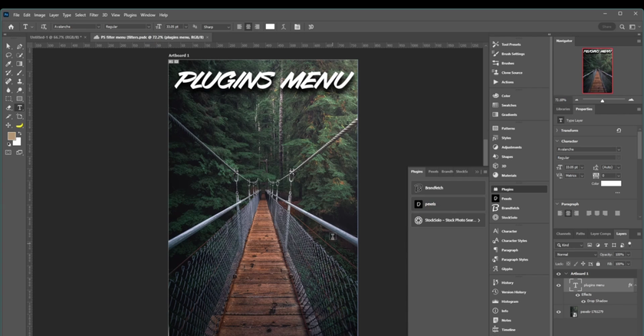Hide the Artboard 1 layer group
The width and height of the screenshot is (644, 336).
[558, 273]
